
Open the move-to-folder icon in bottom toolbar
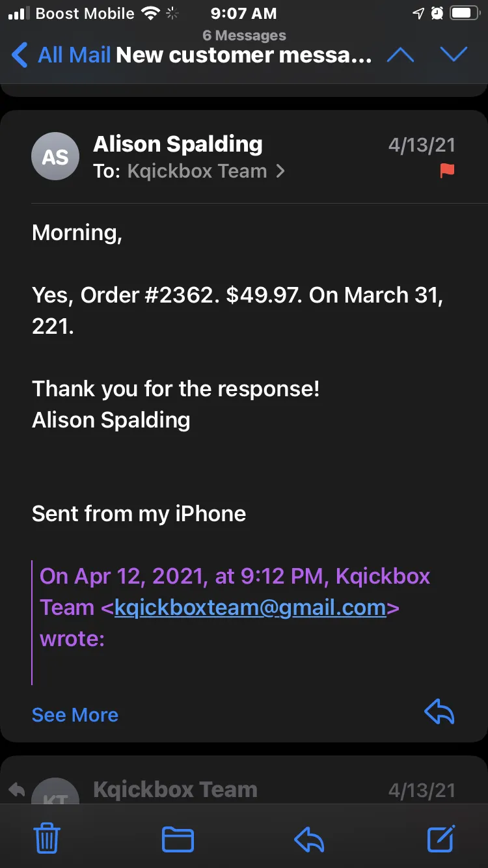click(178, 839)
